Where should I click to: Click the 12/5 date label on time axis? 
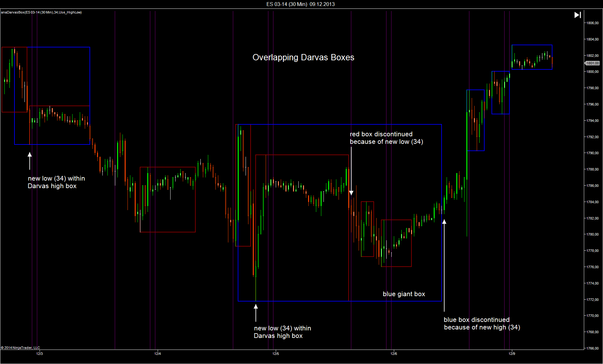pos(276,354)
